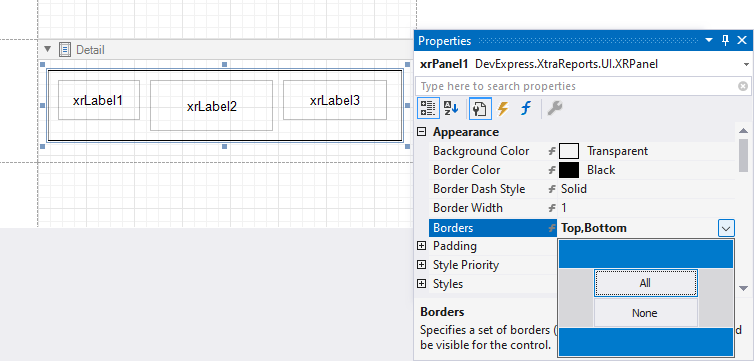Click the bottom-center resize handle of xrPanel1
The image size is (754, 361).
[225, 146]
